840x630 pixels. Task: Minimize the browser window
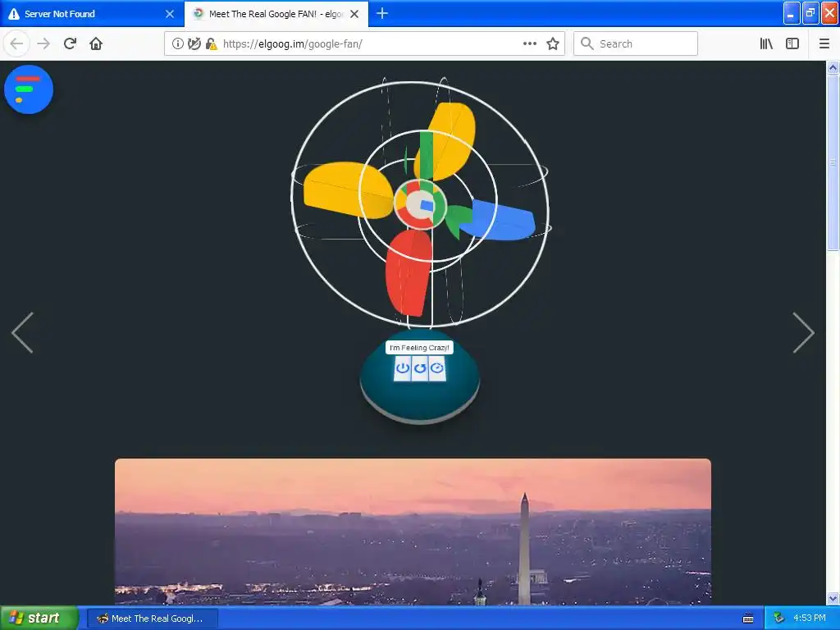pos(791,13)
